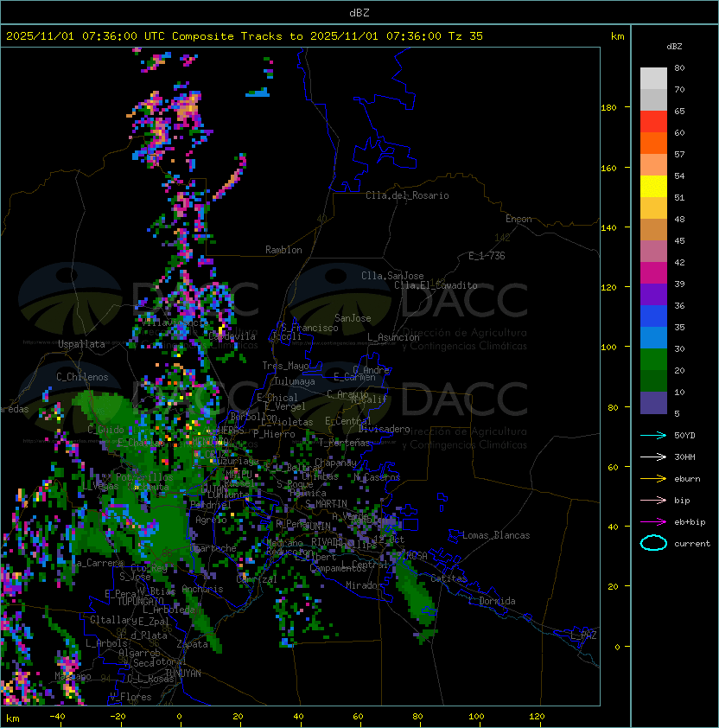Click the V_Flores map label
The width and height of the screenshot is (719, 728).
point(130,697)
